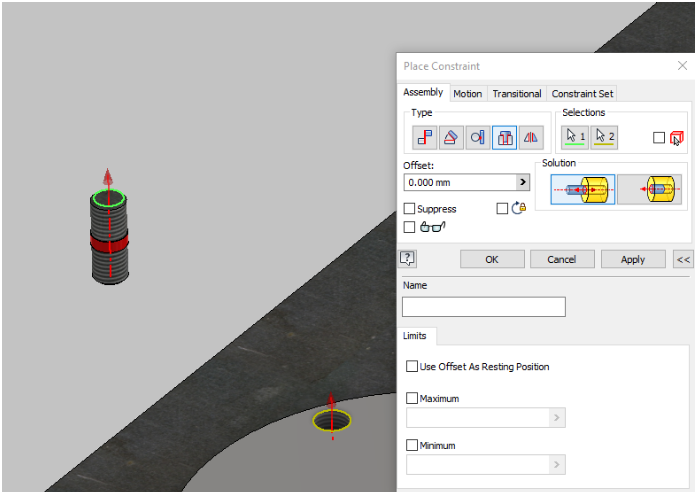Activate the second selection button
The image size is (696, 494).
604,137
